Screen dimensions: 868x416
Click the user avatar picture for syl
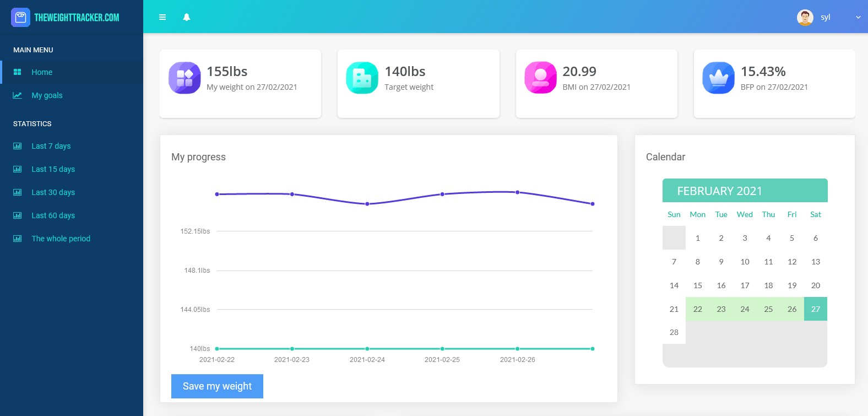pyautogui.click(x=805, y=18)
